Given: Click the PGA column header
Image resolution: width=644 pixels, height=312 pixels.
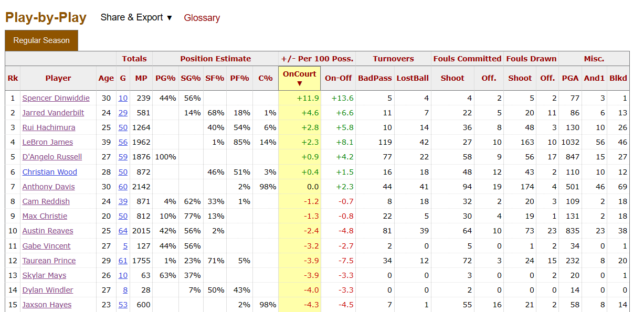Looking at the screenshot, I should pyautogui.click(x=570, y=78).
